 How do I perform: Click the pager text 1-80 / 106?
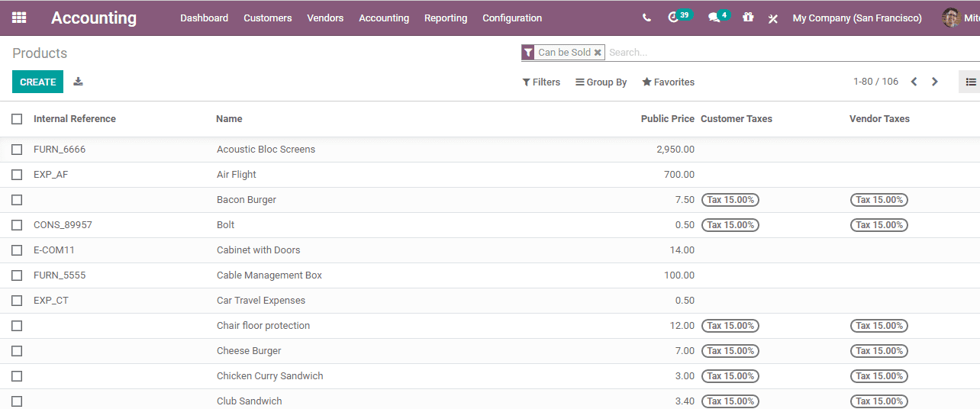[875, 82]
